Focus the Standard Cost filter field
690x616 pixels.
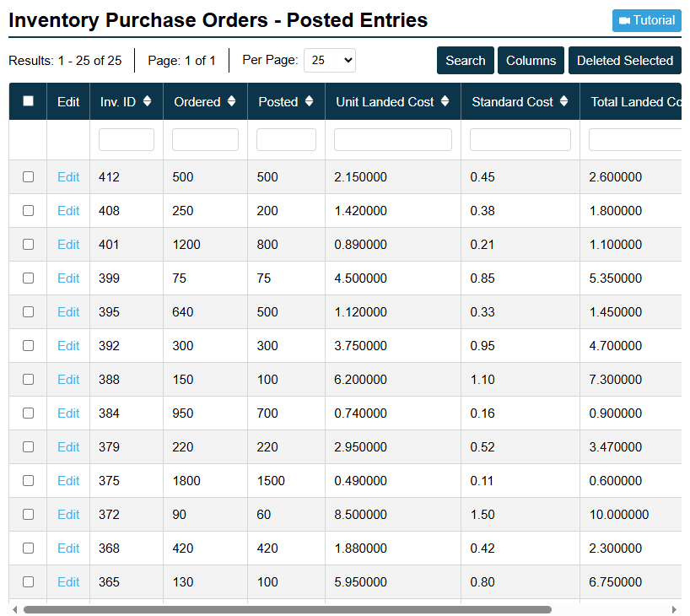pos(520,139)
